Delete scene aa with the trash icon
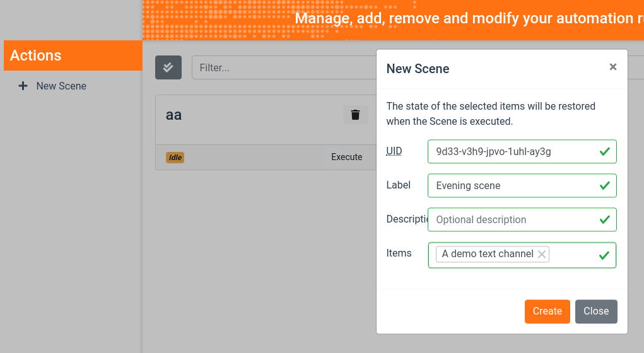This screenshot has width=644, height=353. (x=356, y=115)
